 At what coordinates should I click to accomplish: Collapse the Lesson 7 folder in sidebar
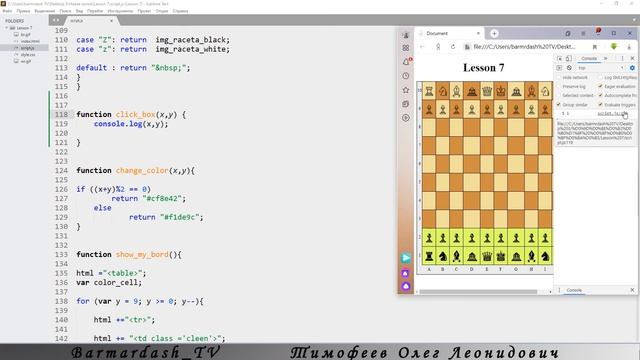pos(7,28)
